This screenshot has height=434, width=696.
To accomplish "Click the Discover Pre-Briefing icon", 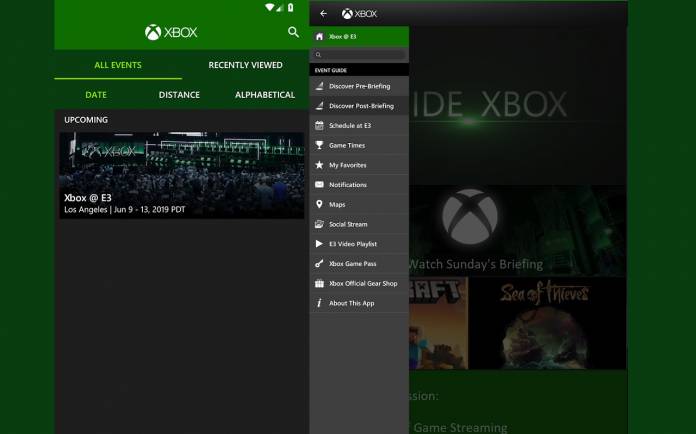I will coord(319,86).
